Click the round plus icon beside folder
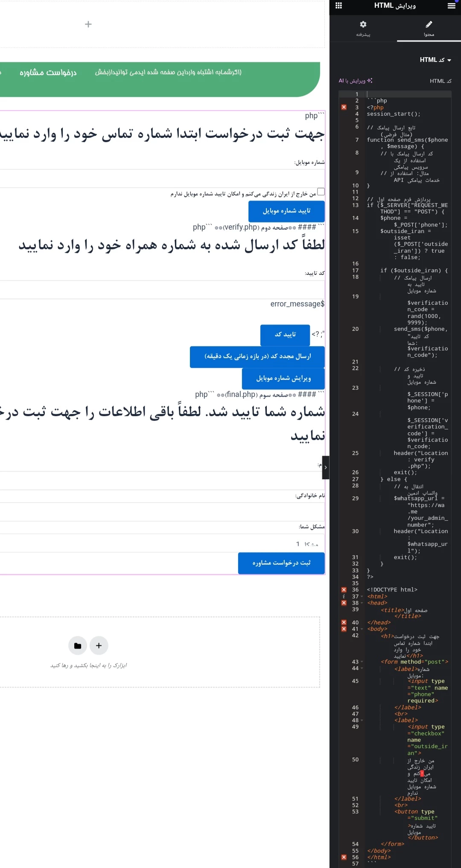 (x=99, y=646)
